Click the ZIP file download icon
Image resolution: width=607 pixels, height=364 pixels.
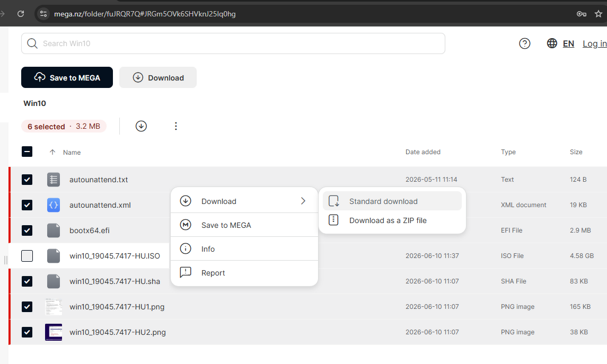coord(333,220)
